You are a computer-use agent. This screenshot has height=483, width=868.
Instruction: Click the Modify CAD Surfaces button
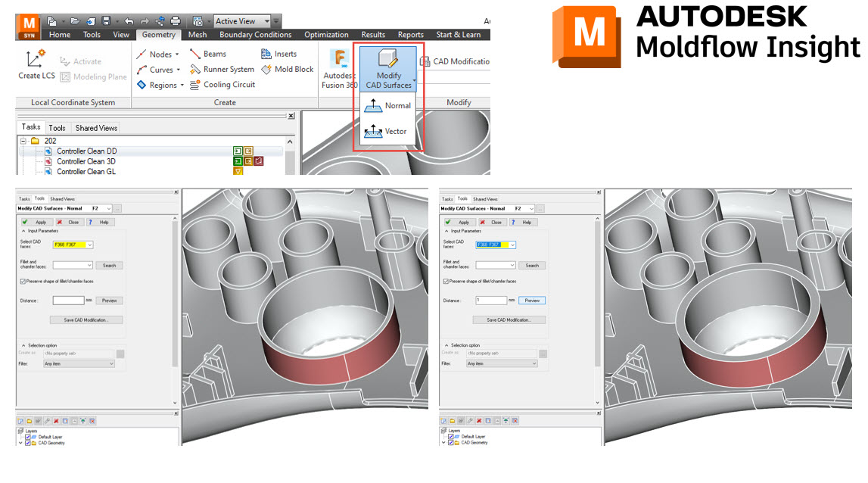point(389,69)
